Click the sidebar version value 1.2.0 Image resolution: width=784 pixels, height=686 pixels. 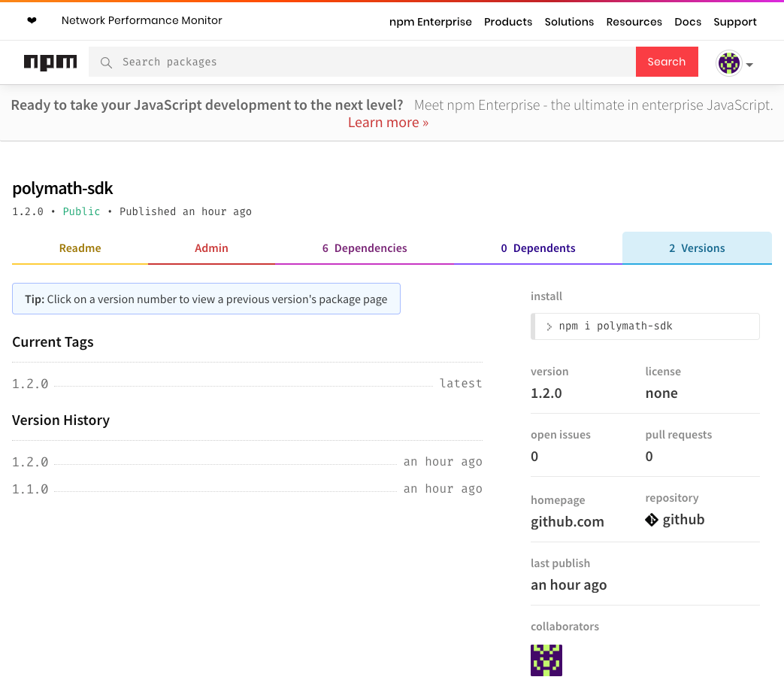point(546,393)
